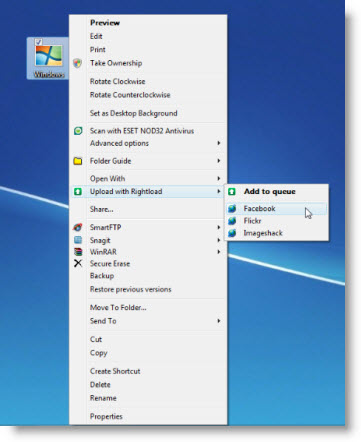Expand the Upload with Rightload arrow

click(219, 191)
